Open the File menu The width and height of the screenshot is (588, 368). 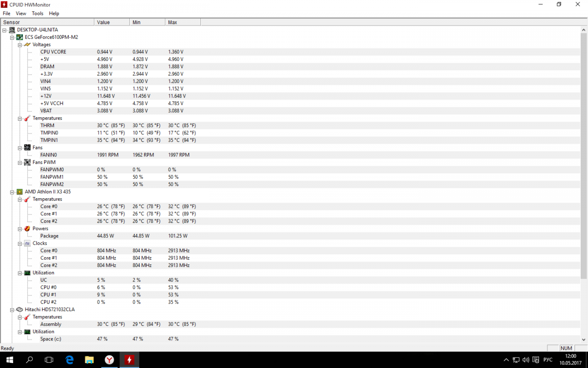[x=6, y=13]
